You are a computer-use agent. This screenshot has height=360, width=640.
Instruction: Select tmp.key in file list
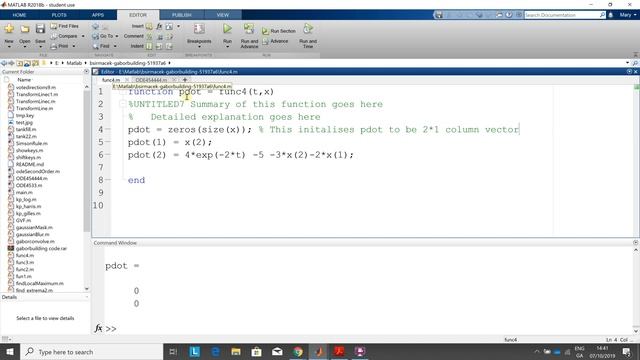click(x=24, y=116)
